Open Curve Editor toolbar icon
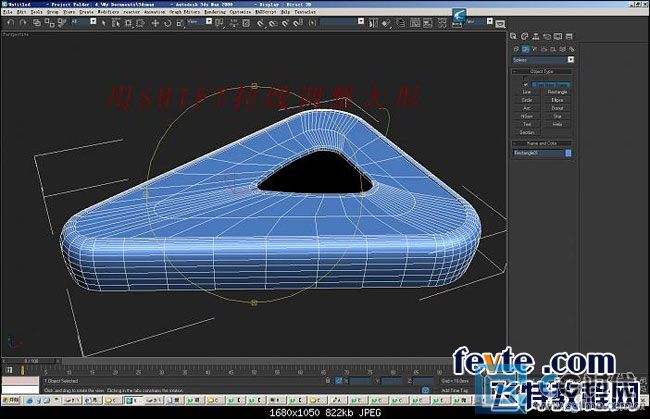 pyautogui.click(x=415, y=23)
